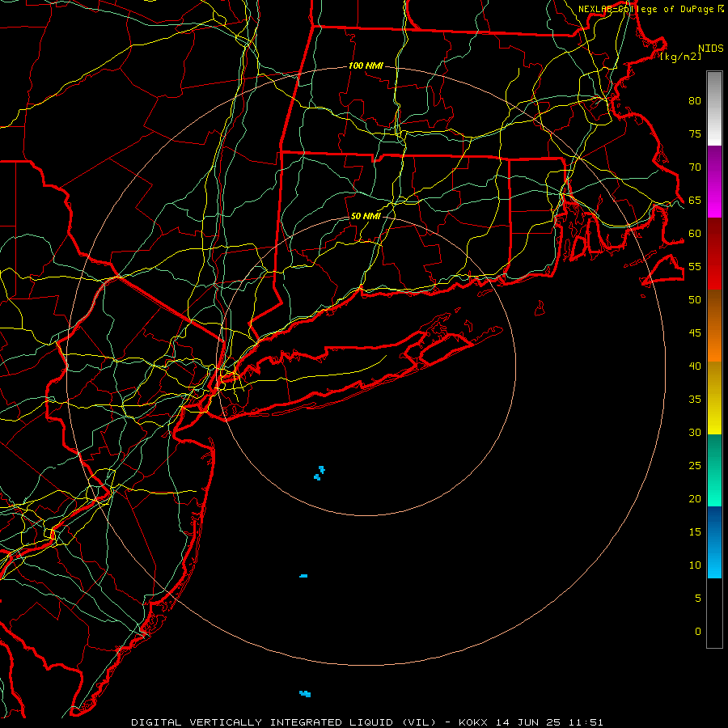
Task: Select the orange-brown segment of the color scale
Action: (x=714, y=326)
